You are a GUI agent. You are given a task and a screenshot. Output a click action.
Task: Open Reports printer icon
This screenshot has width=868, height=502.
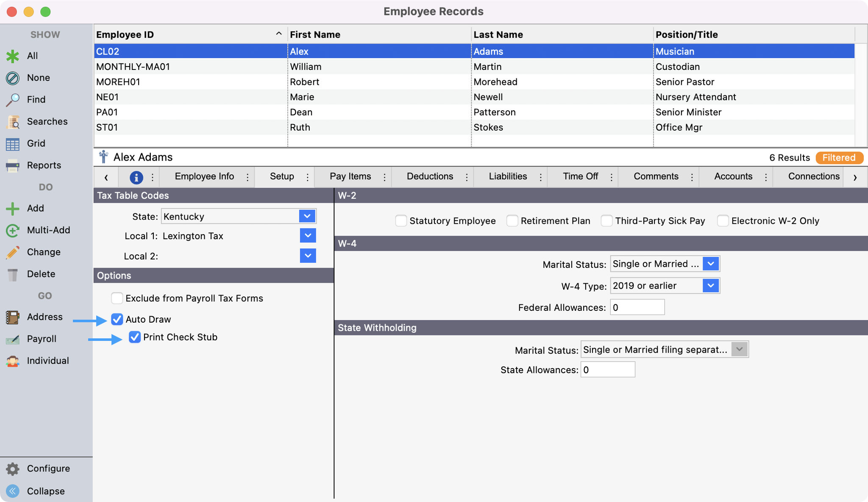[13, 165]
